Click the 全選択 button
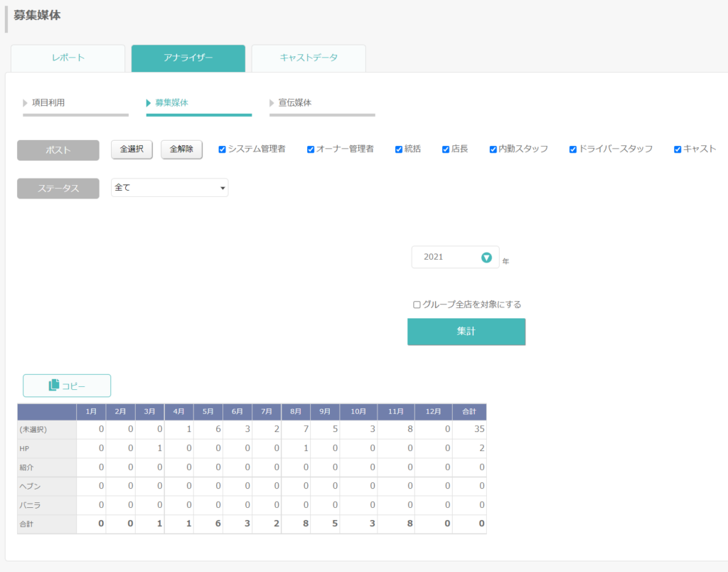 pyautogui.click(x=132, y=149)
